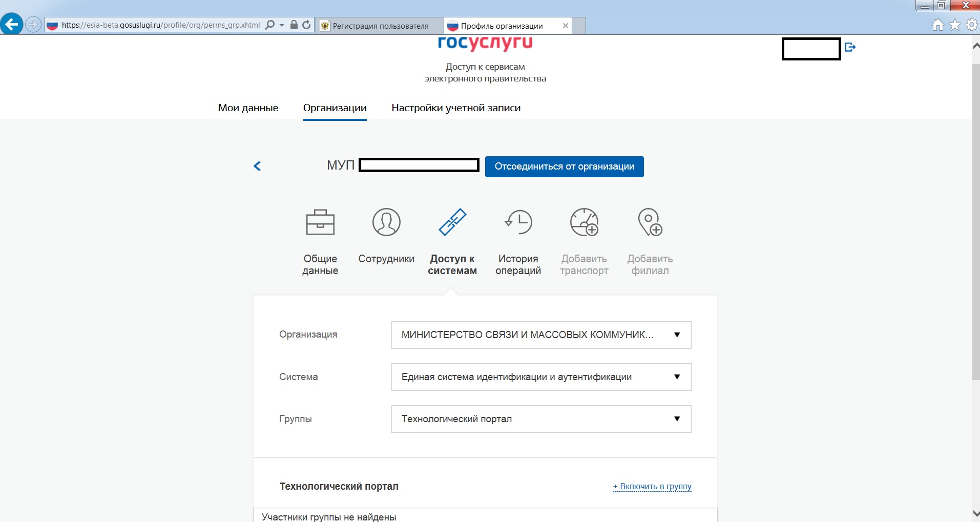Click the + Включить в группу link
980x522 pixels.
click(652, 486)
